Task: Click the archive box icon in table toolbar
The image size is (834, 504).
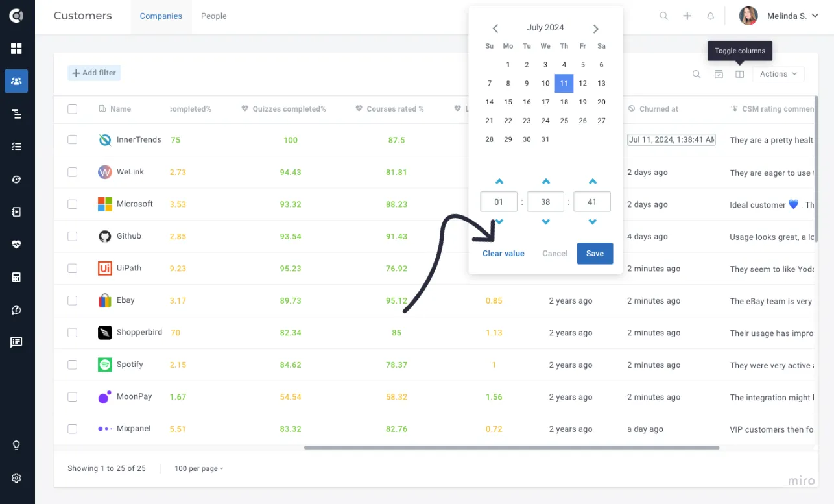Action: 719,74
